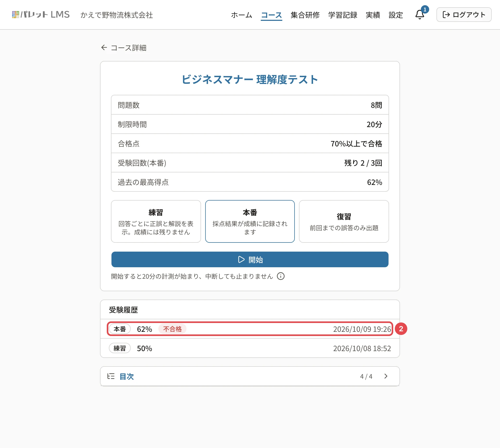
Task: Open the 実績 menu
Action: (x=373, y=15)
